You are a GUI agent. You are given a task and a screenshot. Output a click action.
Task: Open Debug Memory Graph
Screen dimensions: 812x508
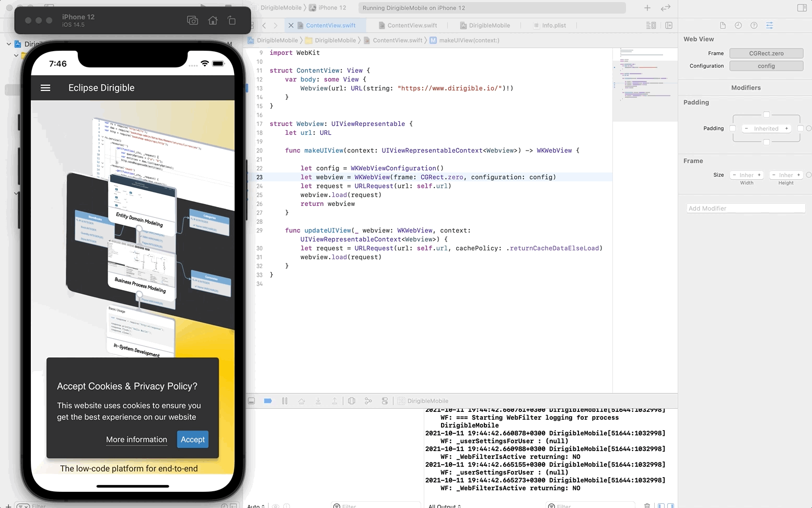pos(368,401)
